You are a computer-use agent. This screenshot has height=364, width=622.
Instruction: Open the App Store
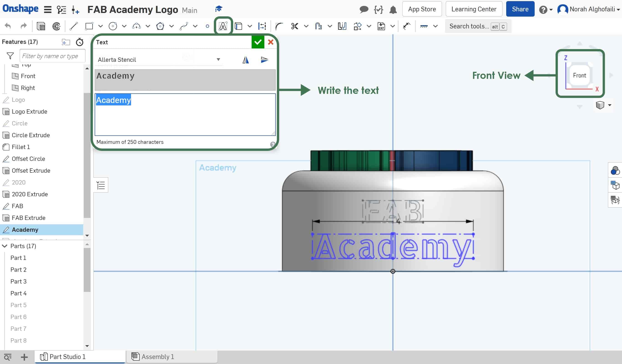[x=422, y=9]
